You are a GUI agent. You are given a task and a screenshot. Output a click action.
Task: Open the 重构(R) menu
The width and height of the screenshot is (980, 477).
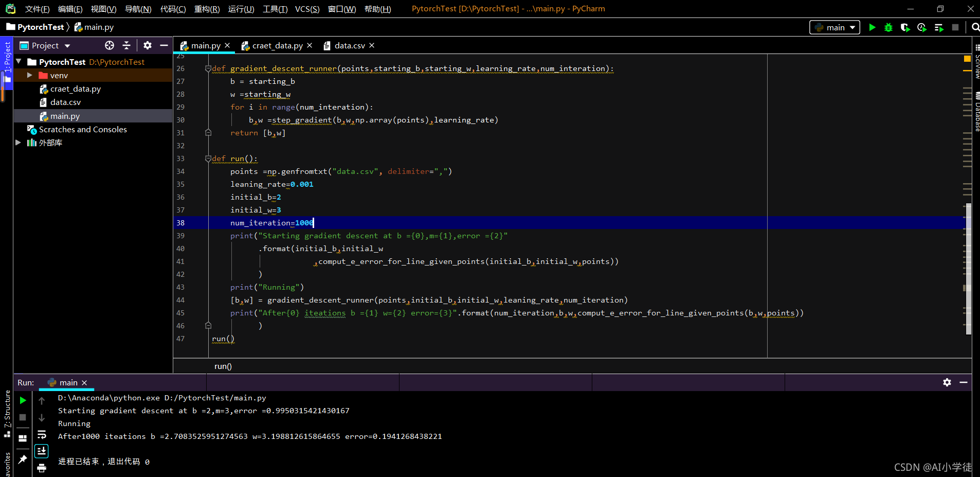point(207,9)
